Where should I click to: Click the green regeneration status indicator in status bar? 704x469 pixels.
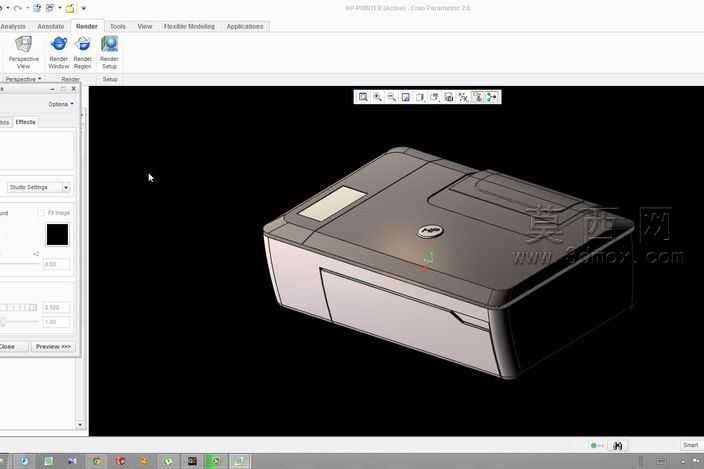point(594,445)
